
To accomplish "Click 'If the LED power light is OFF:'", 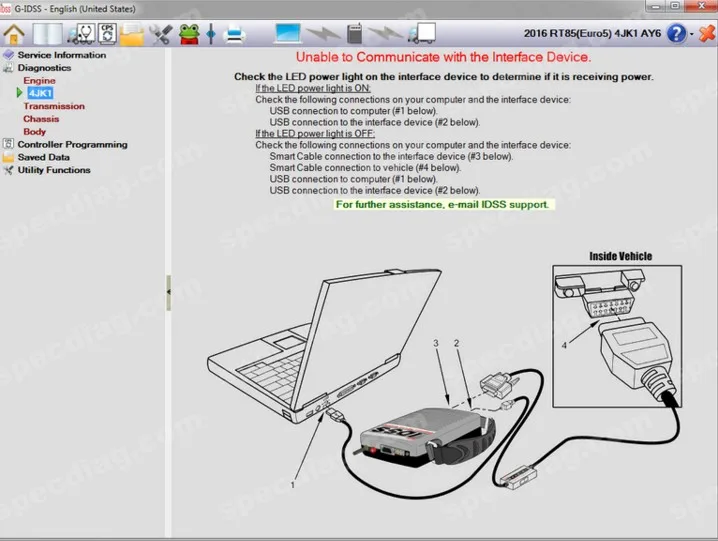I will coord(315,134).
